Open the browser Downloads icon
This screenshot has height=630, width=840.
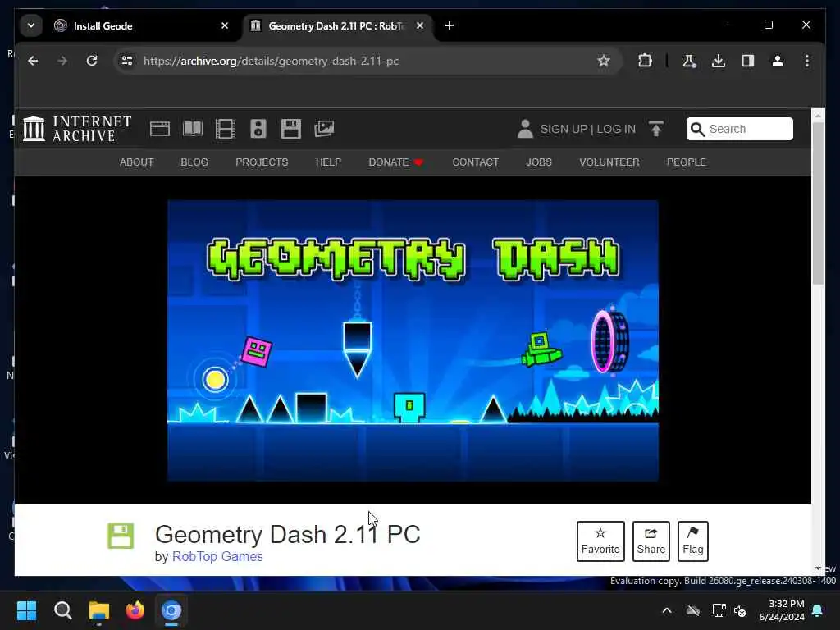719,61
